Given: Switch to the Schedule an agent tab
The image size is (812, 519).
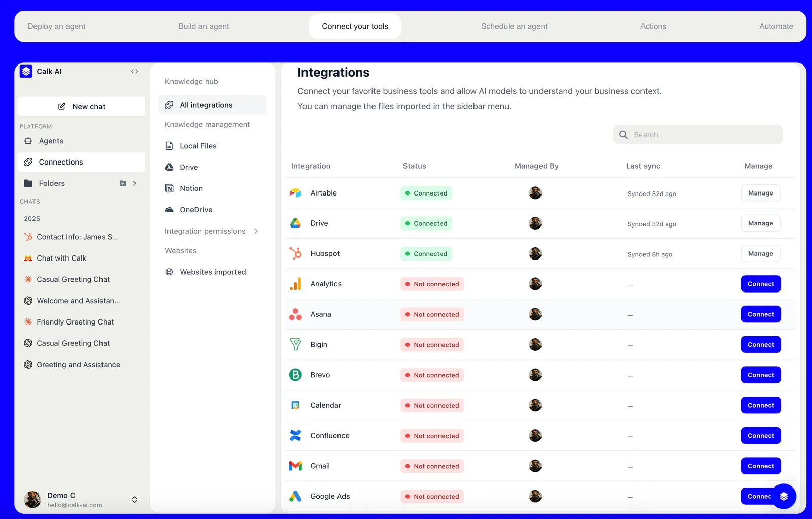Looking at the screenshot, I should coord(514,26).
